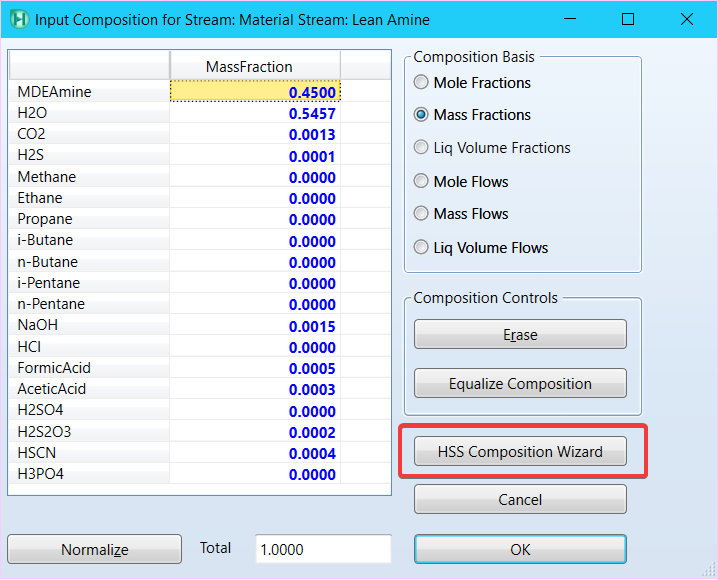
Task: Click the Total value field
Action: pos(321,549)
